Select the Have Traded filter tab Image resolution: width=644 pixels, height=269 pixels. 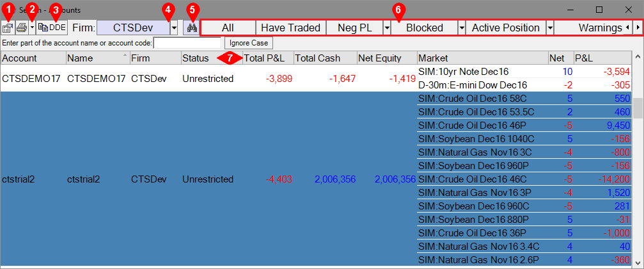click(x=290, y=28)
